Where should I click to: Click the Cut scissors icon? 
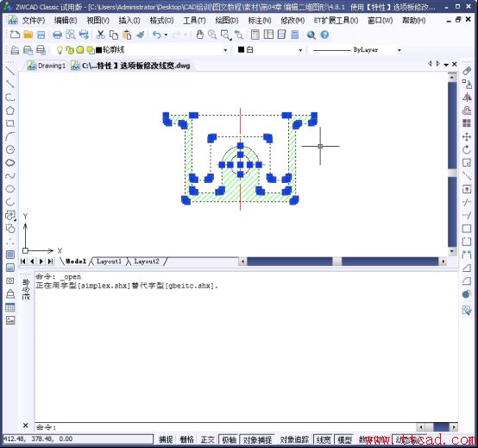coord(100,35)
